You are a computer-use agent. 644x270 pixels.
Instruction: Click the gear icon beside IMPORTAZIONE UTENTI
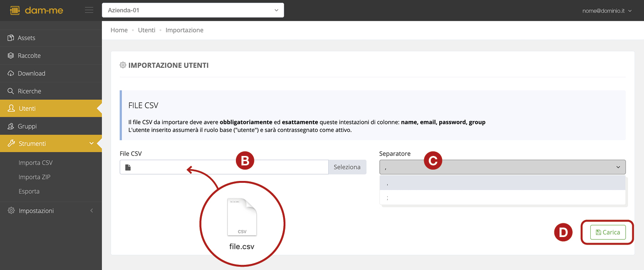click(123, 65)
